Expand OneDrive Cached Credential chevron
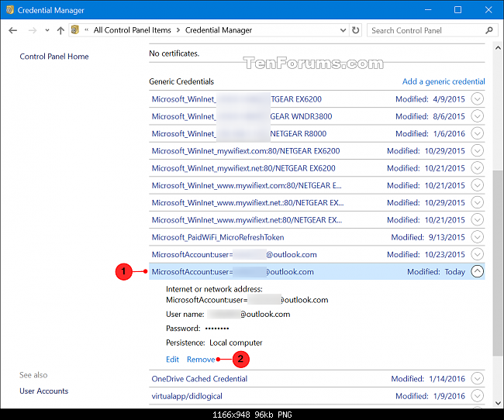The width and height of the screenshot is (504, 420). (x=478, y=379)
